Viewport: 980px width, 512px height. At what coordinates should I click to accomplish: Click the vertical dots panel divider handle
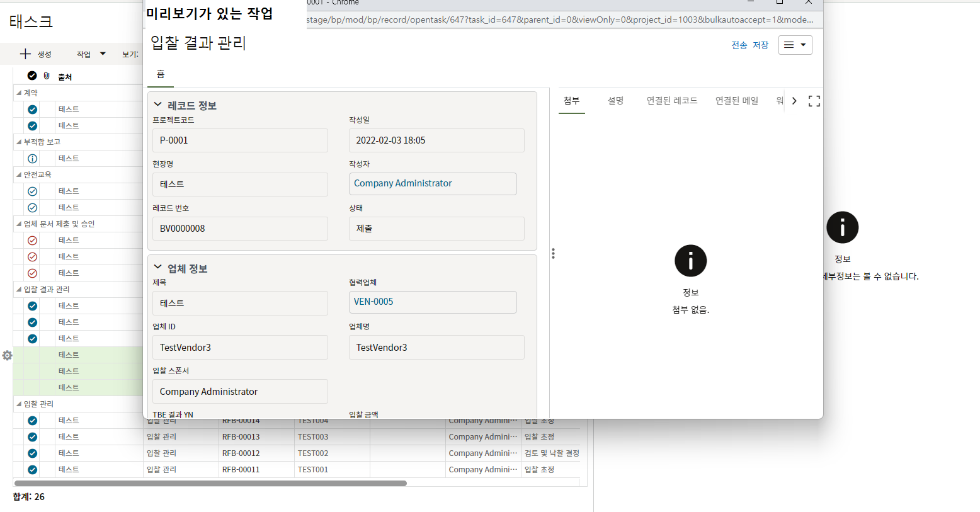point(553,253)
